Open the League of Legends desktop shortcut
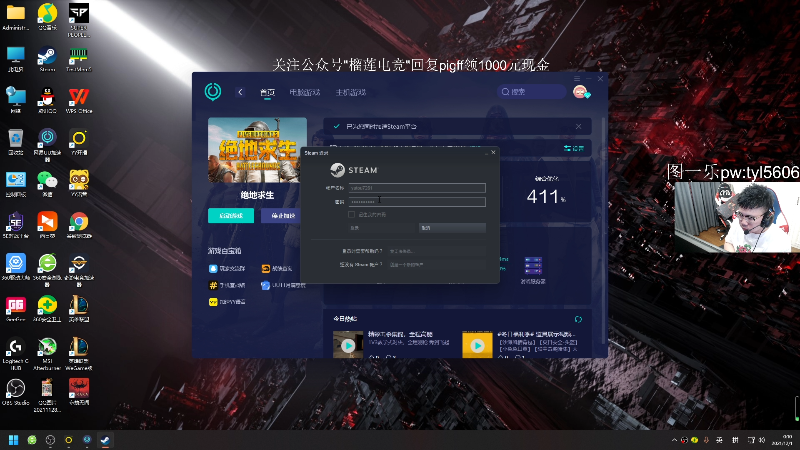This screenshot has width=800, height=450. point(79,309)
